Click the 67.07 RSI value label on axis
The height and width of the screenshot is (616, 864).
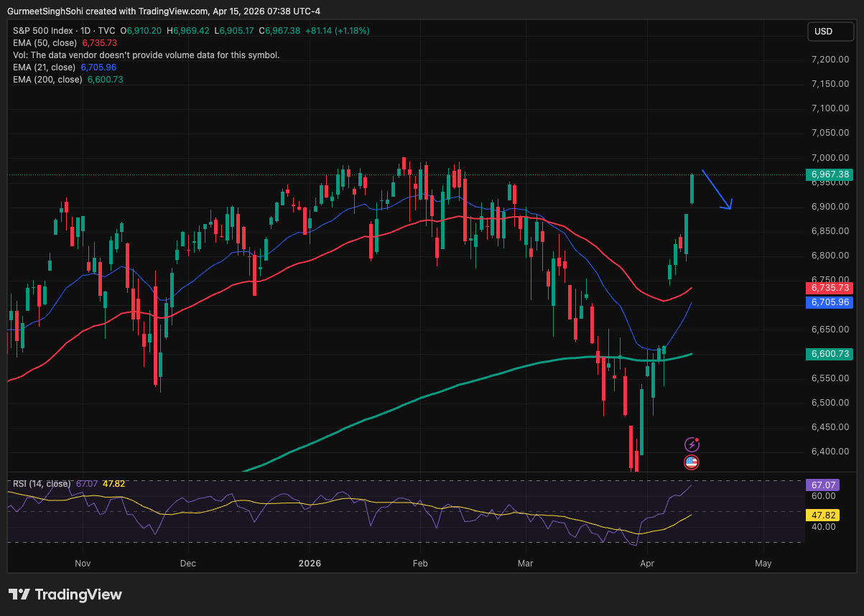pyautogui.click(x=823, y=485)
